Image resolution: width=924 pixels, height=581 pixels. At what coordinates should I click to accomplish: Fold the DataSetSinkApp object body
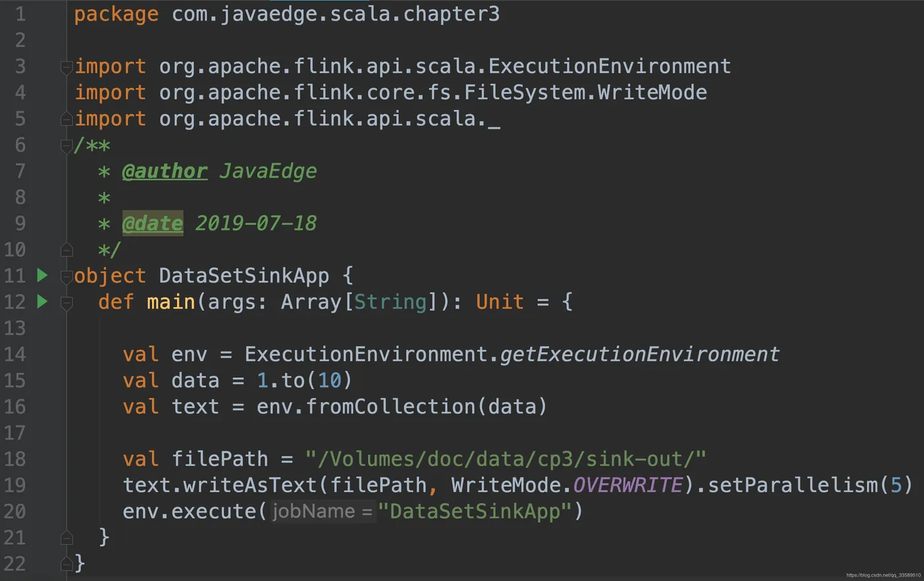click(66, 276)
